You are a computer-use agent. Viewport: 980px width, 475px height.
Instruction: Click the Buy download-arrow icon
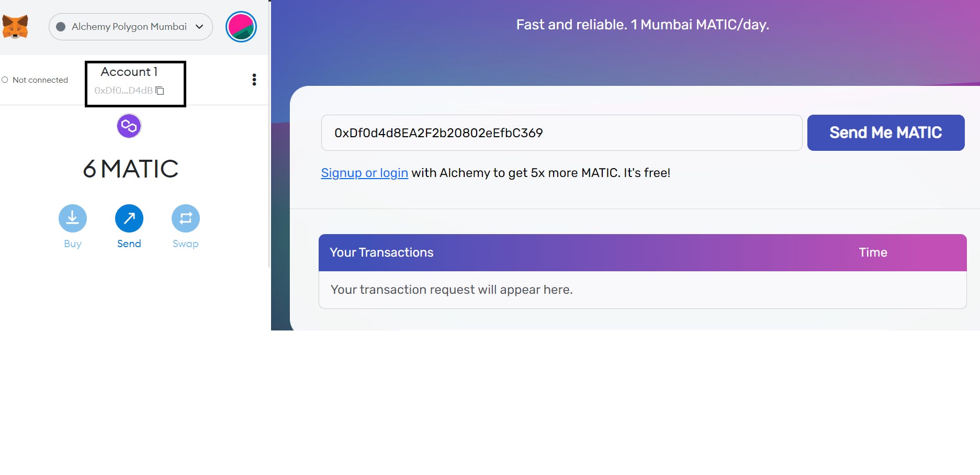(73, 218)
